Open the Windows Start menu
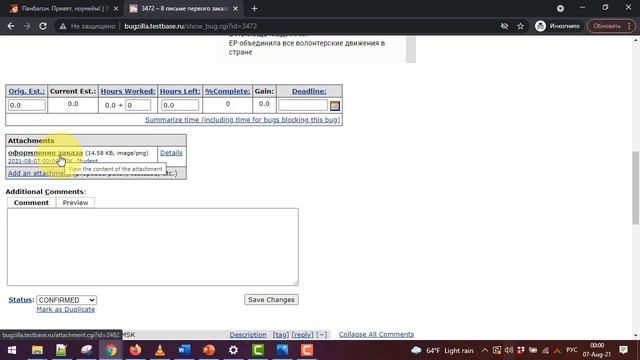 click(x=12, y=350)
